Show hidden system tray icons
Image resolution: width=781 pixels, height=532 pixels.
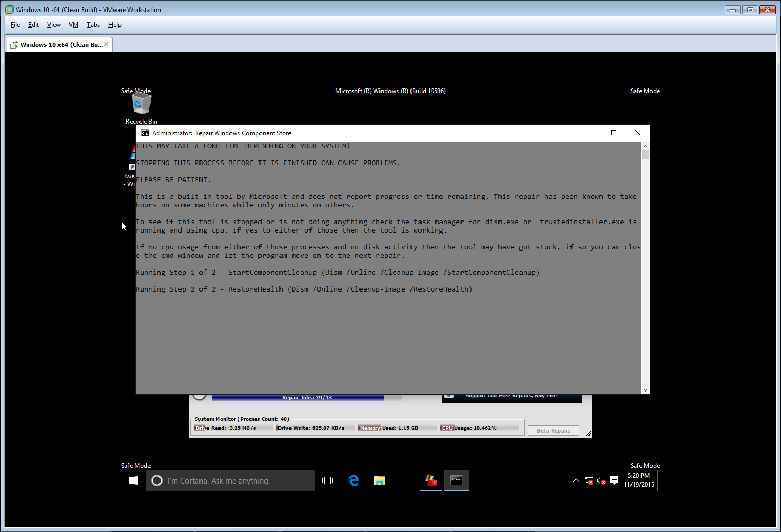click(x=576, y=480)
